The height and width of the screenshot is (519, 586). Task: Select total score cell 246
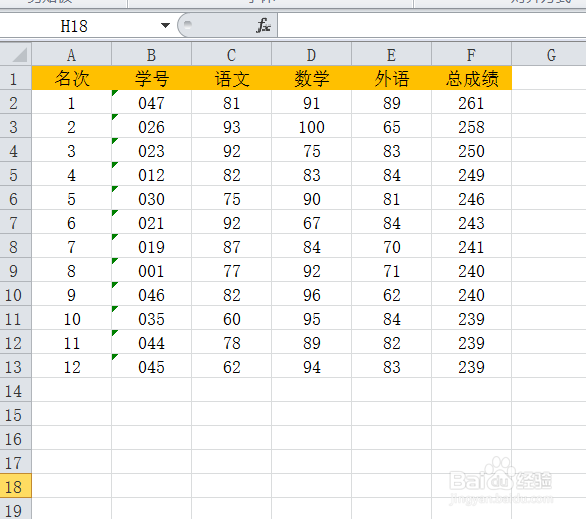coord(471,198)
